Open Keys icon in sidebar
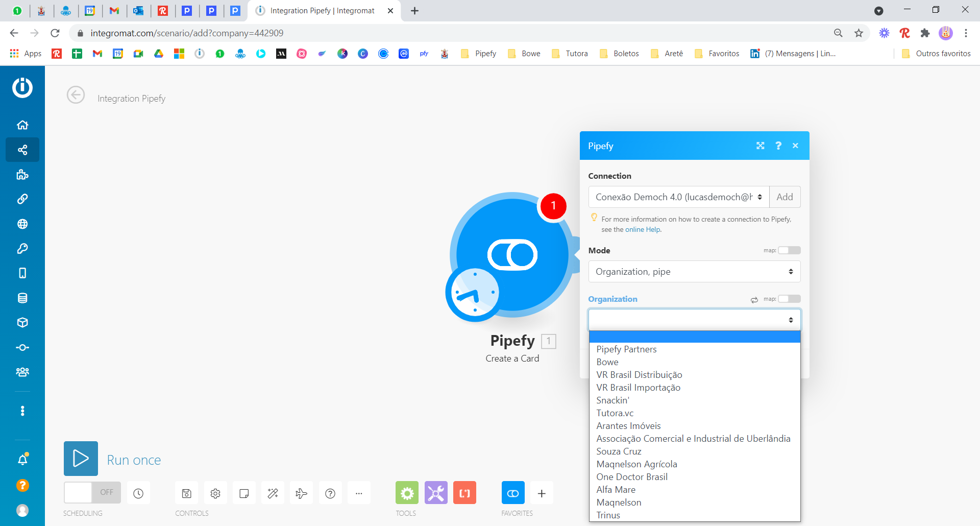 [22, 249]
